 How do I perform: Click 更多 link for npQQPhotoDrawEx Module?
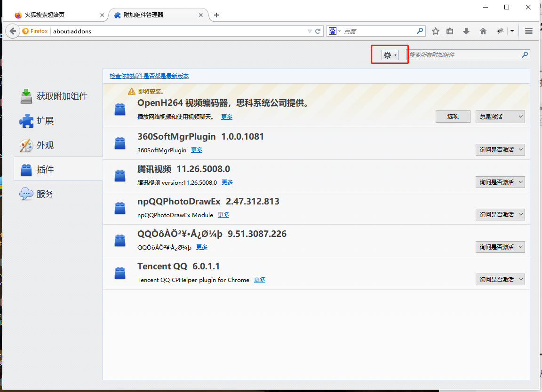223,215
